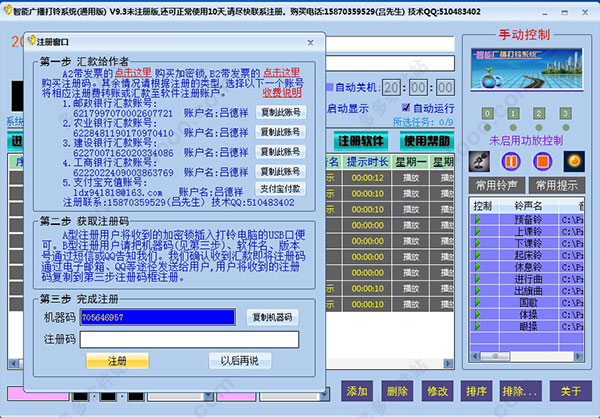Click the 支付宝付款 button
Viewport: 600px width, 418px height.
[x=280, y=189]
